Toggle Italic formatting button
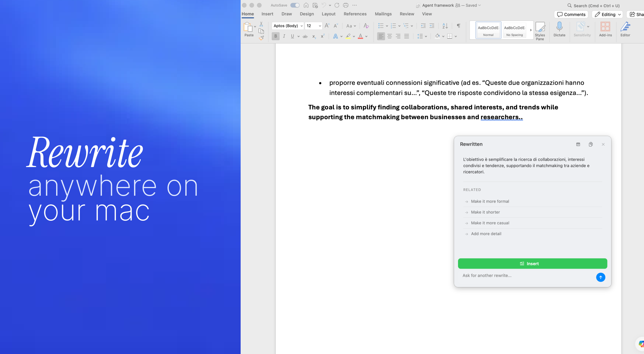 click(284, 36)
